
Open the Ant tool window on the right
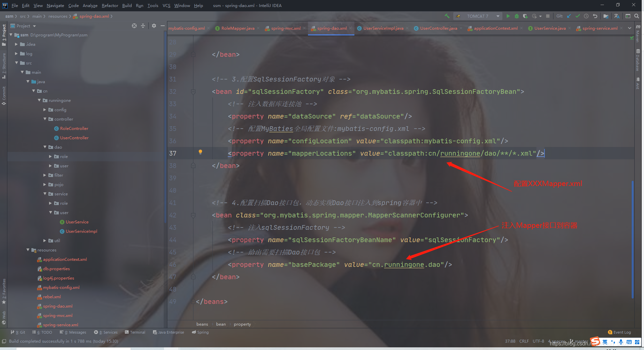(638, 83)
